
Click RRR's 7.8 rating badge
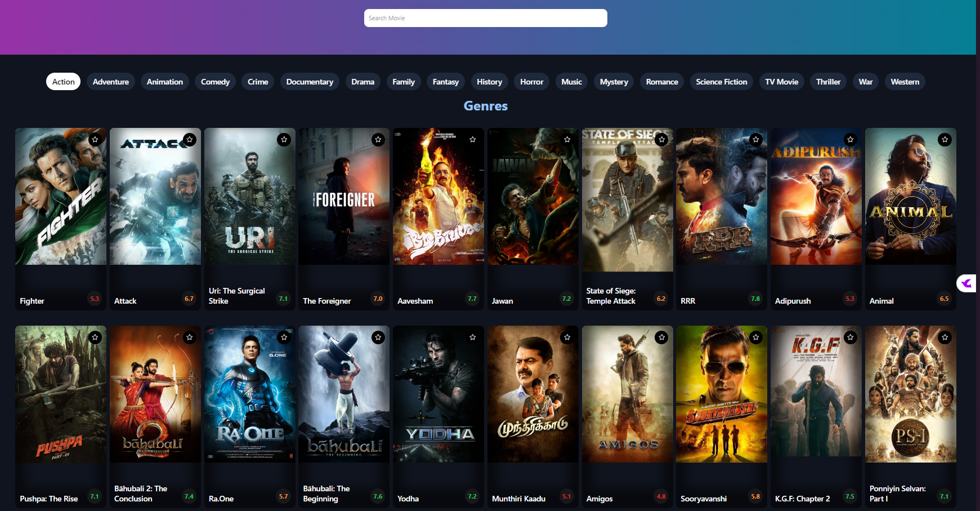755,299
